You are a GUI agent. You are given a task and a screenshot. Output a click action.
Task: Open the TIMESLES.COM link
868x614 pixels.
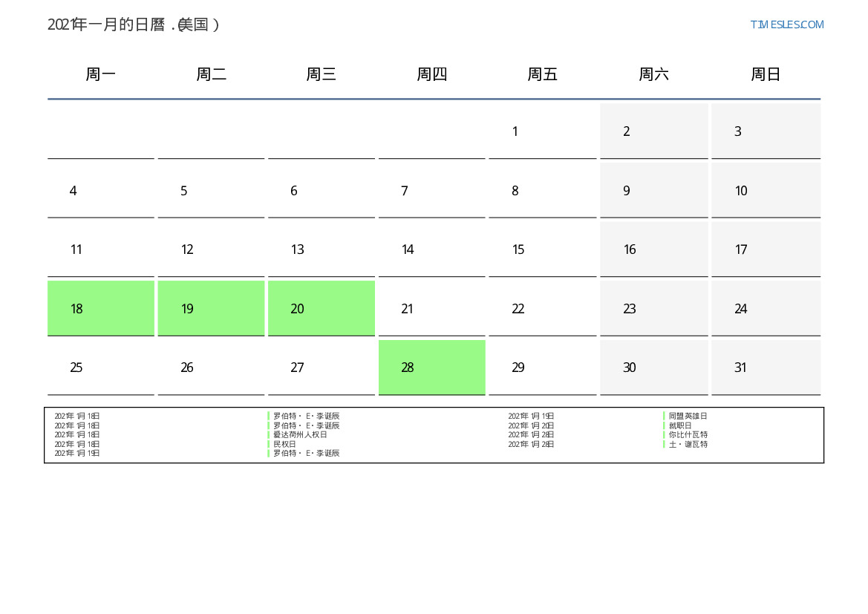pyautogui.click(x=786, y=25)
